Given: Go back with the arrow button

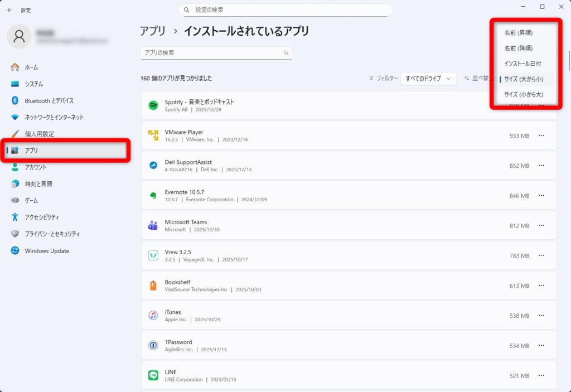Looking at the screenshot, I should click(9, 10).
